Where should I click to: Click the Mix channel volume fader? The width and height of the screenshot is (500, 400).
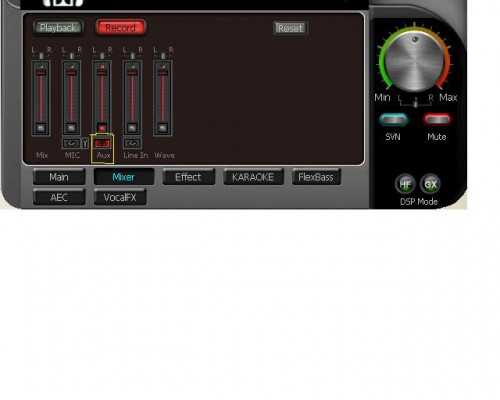pos(41,73)
